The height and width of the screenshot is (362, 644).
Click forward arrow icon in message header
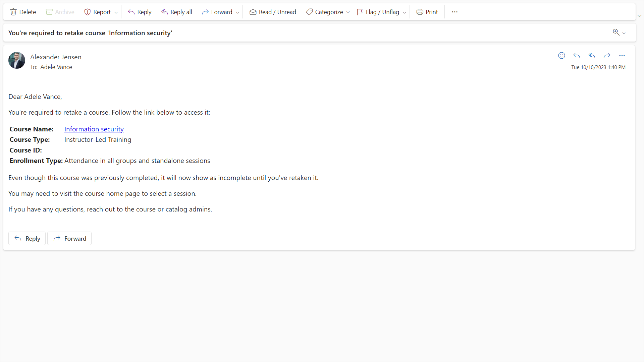click(x=607, y=56)
